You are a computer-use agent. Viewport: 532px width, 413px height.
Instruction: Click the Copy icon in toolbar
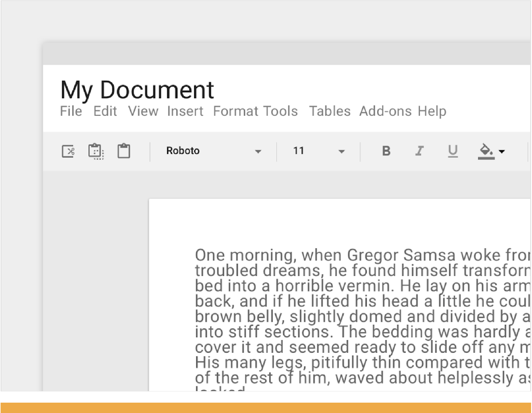coord(96,151)
